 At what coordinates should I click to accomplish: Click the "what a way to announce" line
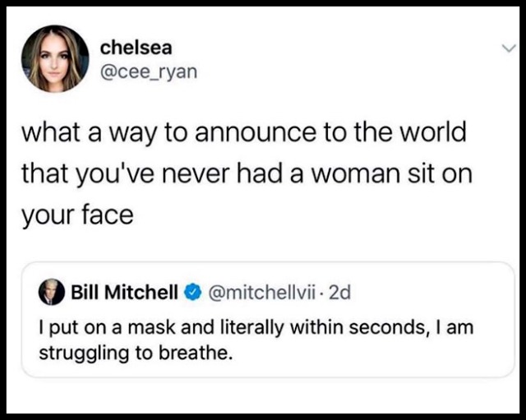[244, 132]
